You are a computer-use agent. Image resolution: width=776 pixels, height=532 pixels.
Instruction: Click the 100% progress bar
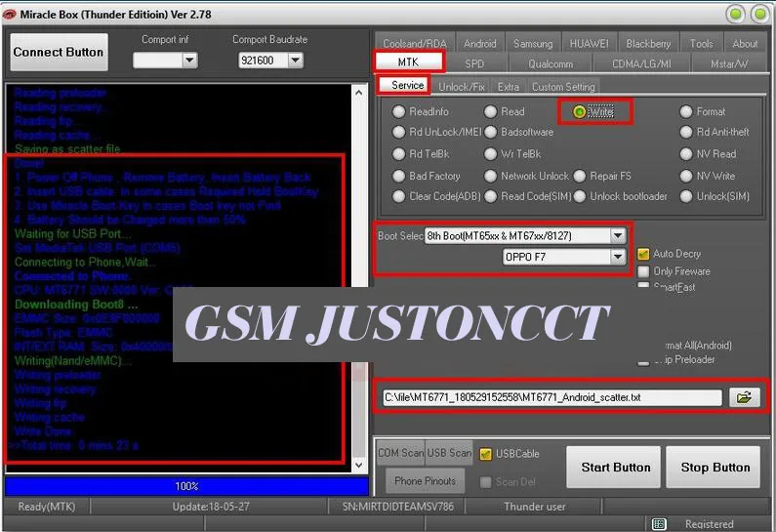[x=186, y=486]
